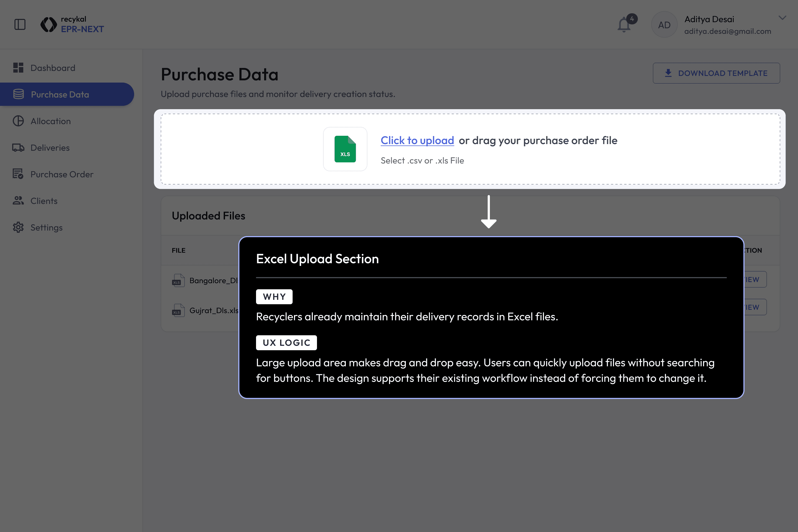Click View button for Bangalore file
Viewport: 798px width, 532px height.
tap(755, 280)
